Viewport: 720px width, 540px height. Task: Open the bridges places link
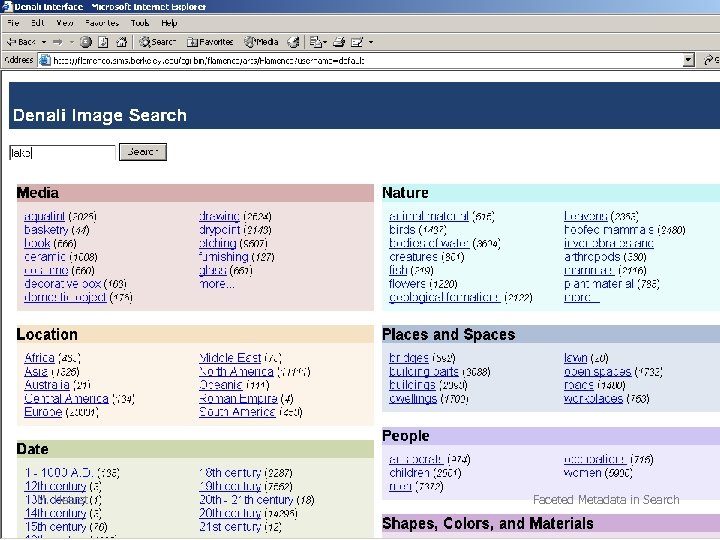409,358
